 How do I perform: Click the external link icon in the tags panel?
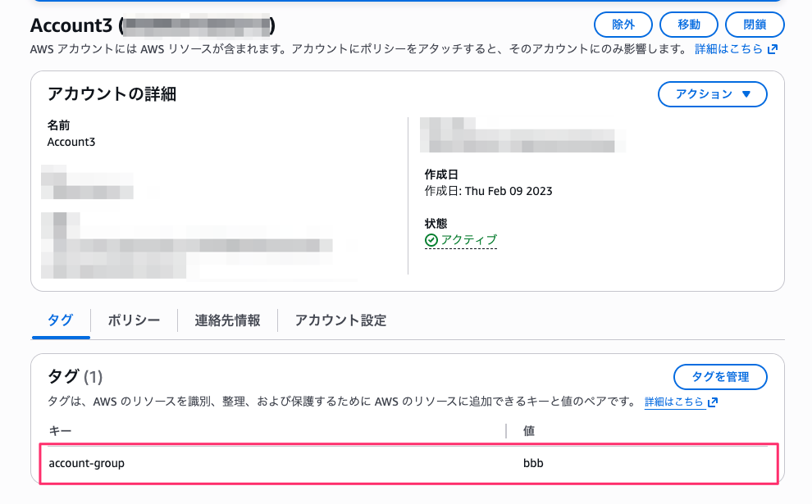711,402
